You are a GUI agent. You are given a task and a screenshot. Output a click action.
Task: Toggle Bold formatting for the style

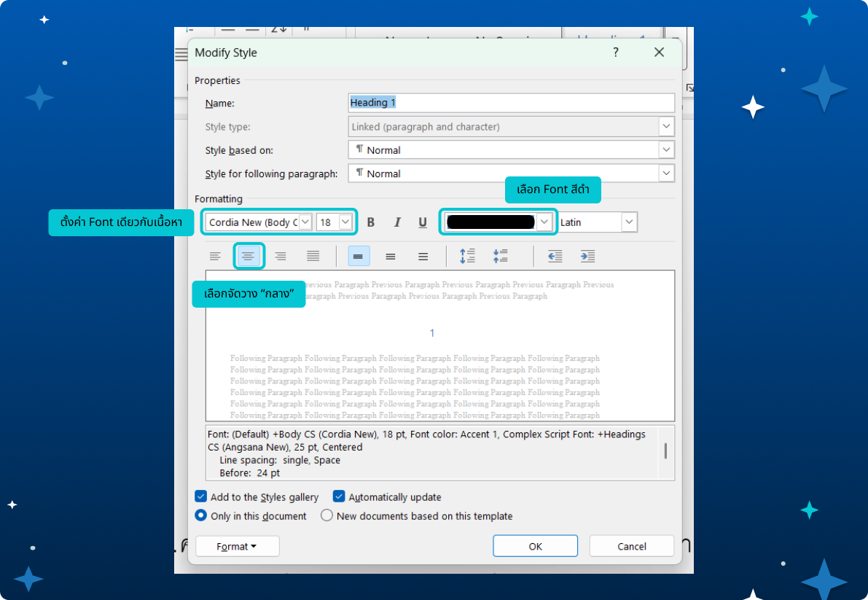tap(370, 222)
